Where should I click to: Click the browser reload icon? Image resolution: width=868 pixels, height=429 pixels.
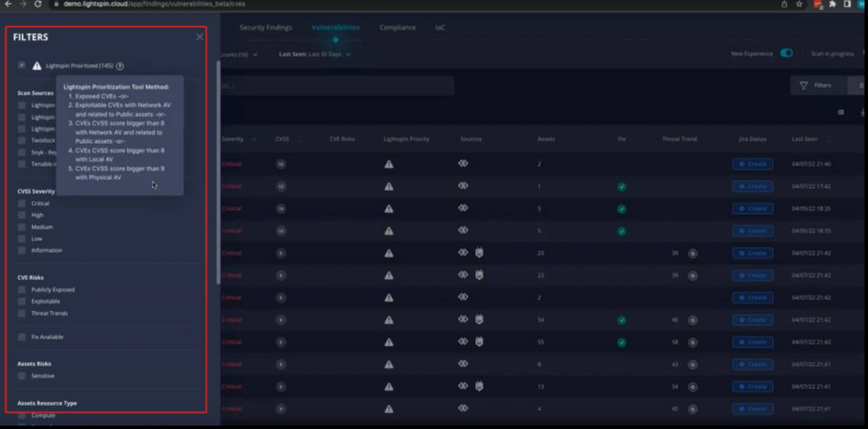pos(38,4)
